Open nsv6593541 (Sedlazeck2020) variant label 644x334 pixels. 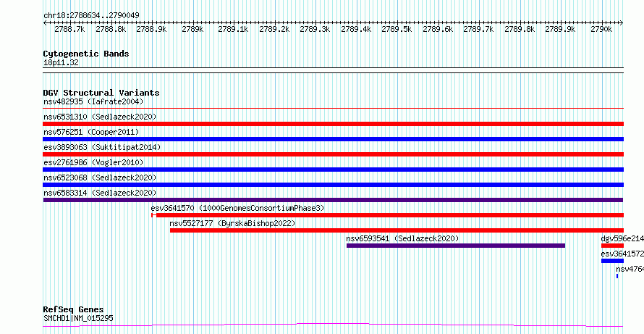[402, 238]
